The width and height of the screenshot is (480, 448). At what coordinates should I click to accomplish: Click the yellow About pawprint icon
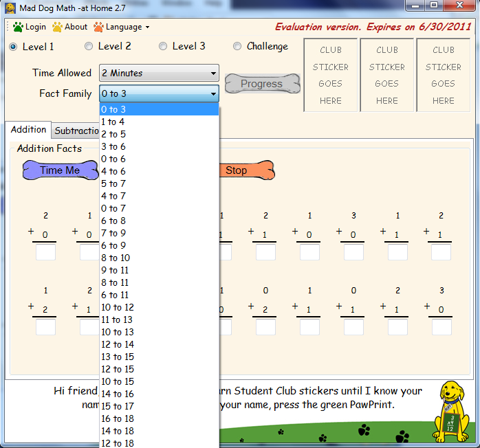point(57,27)
